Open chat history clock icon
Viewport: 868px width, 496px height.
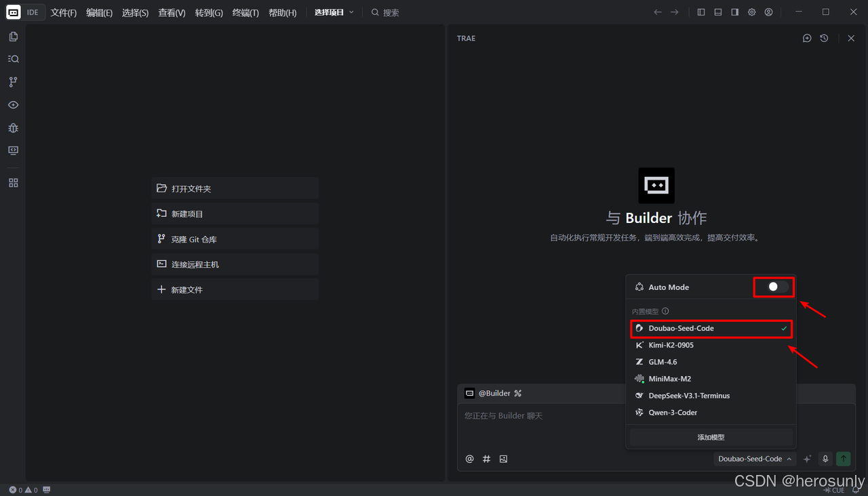(824, 39)
